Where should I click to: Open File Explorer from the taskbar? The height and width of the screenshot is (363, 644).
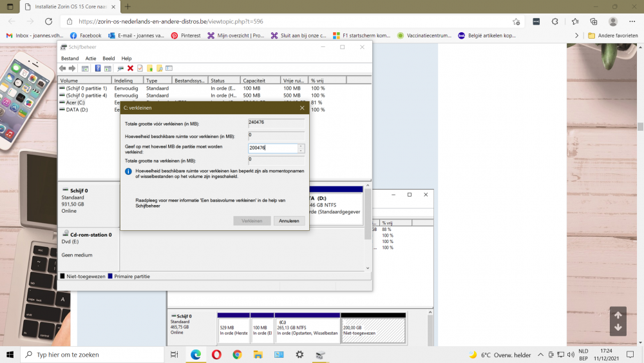pyautogui.click(x=258, y=355)
